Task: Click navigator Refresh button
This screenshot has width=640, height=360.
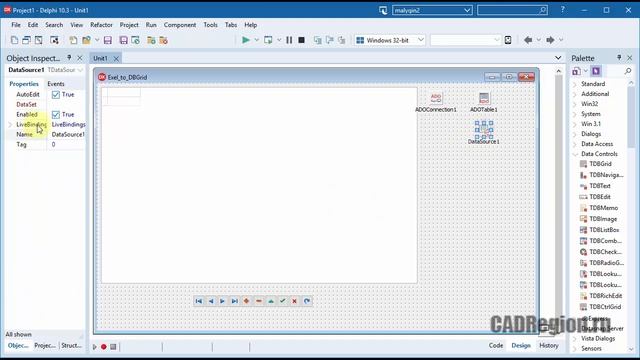Action: point(307,301)
